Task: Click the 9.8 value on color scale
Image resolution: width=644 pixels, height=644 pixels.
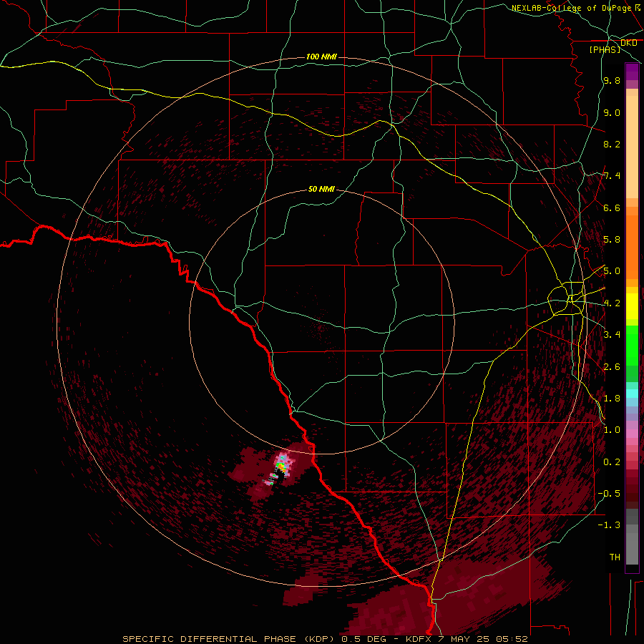Action: [612, 81]
